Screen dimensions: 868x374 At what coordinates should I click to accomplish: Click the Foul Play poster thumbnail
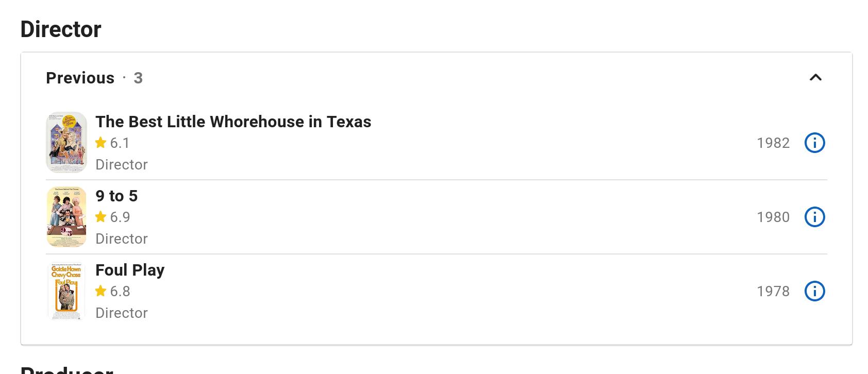point(66,291)
